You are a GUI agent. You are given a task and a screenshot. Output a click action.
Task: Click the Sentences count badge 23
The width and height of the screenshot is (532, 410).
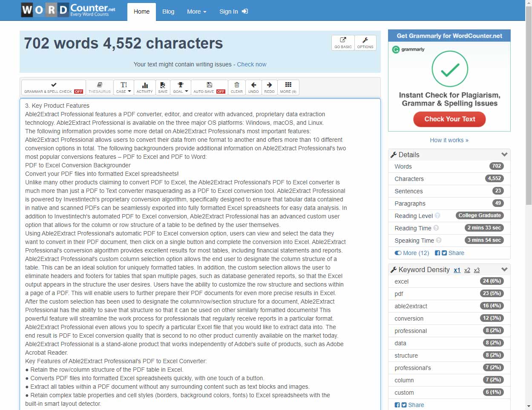[x=498, y=191]
